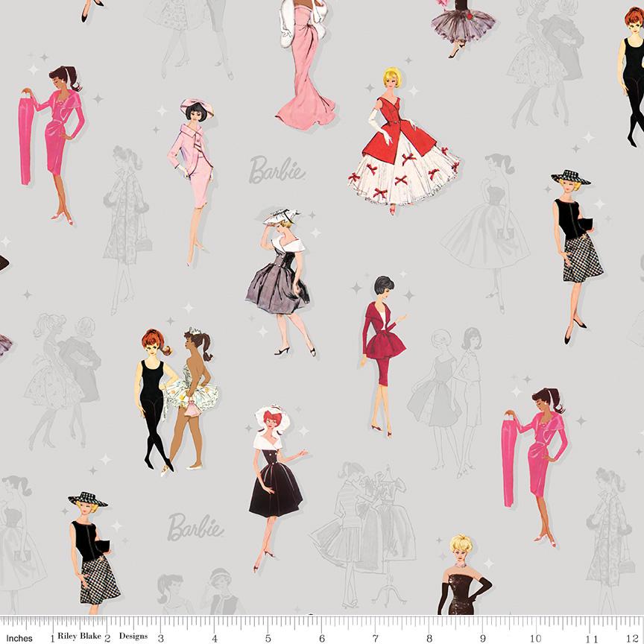Select the redhead doll in black leotard
The width and height of the screenshot is (644, 644).
(153, 402)
